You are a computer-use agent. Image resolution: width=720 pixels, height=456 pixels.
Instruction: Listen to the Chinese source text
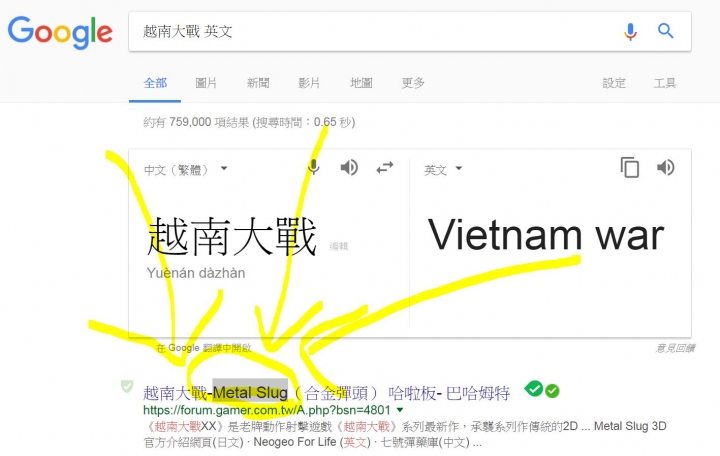click(x=349, y=168)
